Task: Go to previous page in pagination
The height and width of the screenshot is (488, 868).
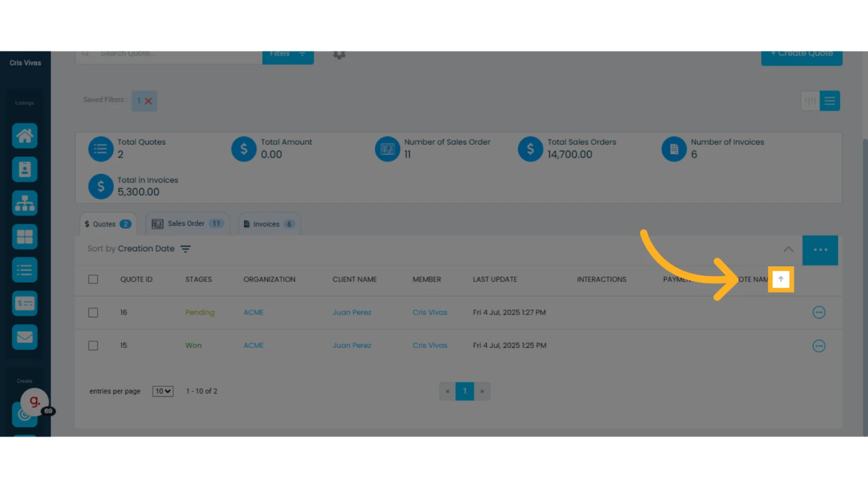Action: pos(448,391)
